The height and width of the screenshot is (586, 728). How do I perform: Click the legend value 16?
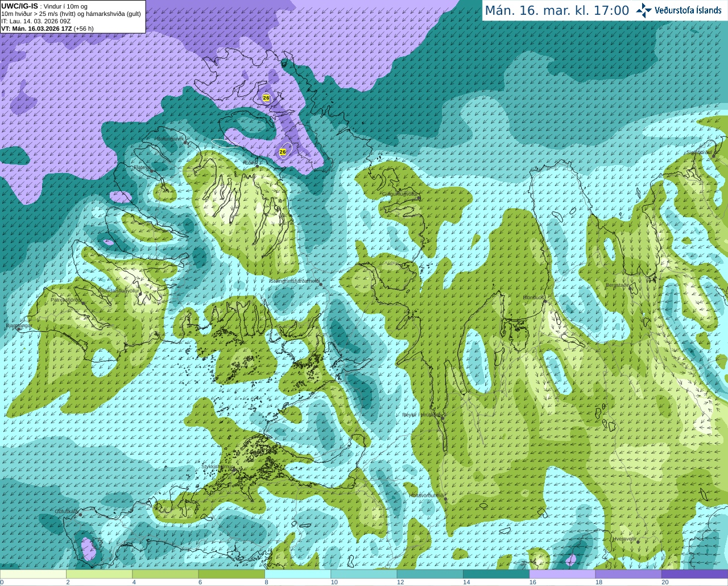[533, 582]
